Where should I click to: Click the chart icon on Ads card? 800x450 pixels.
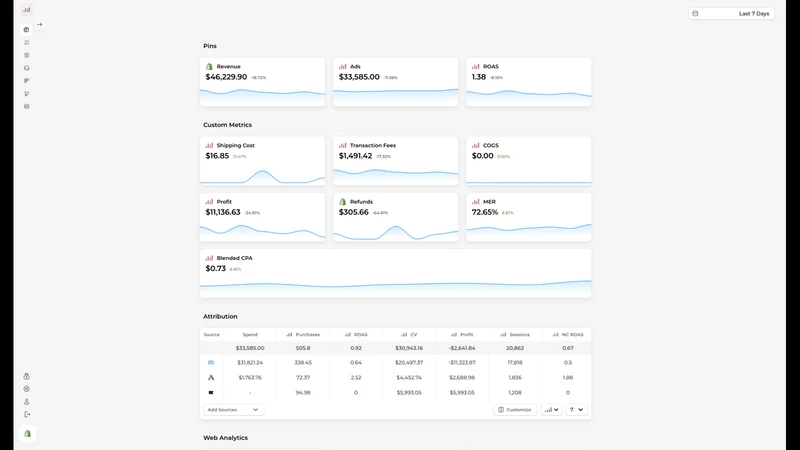tap(342, 66)
